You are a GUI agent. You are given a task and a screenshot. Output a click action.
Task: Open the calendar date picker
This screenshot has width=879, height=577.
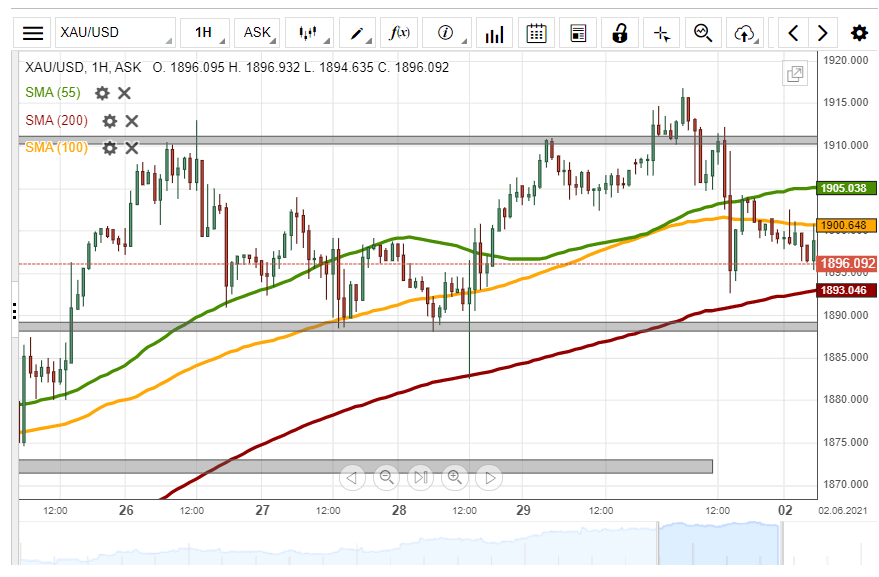536,33
